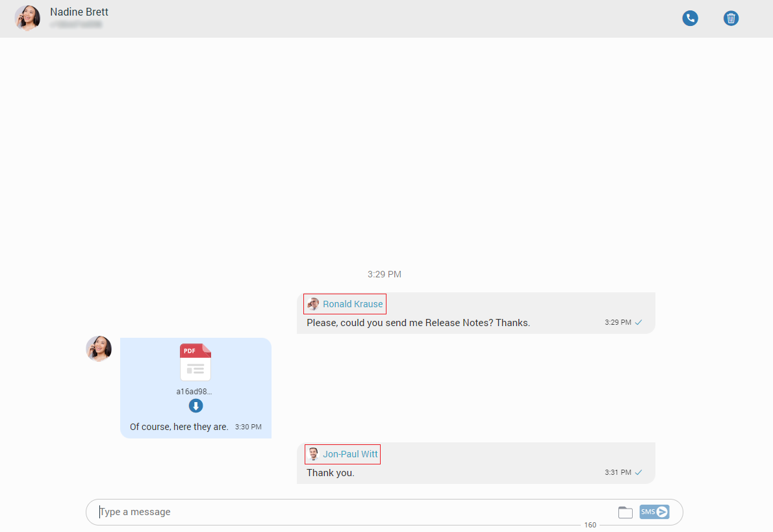The width and height of the screenshot is (773, 532).
Task: Open Jon-Paul Witt's contact link
Action: pos(349,454)
